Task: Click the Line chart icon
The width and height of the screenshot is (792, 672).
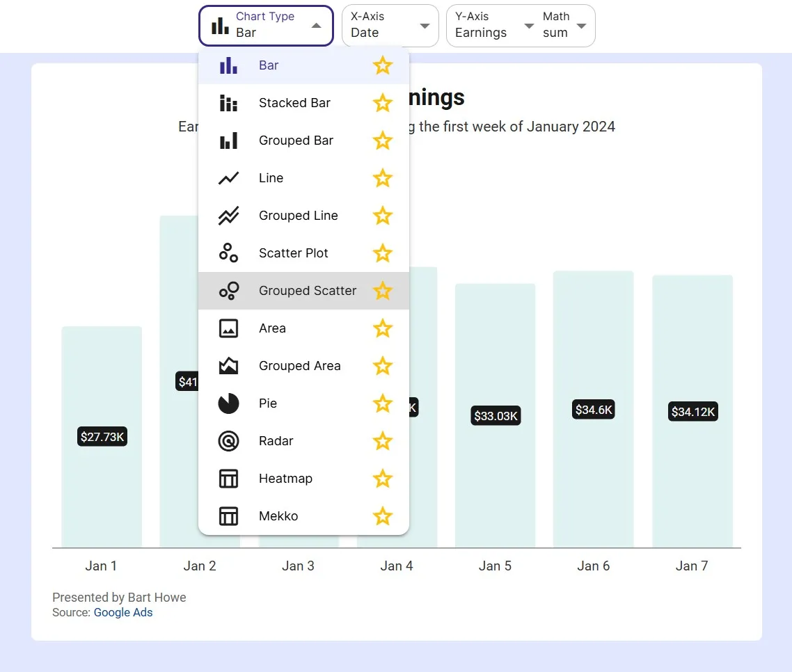Action: [228, 178]
